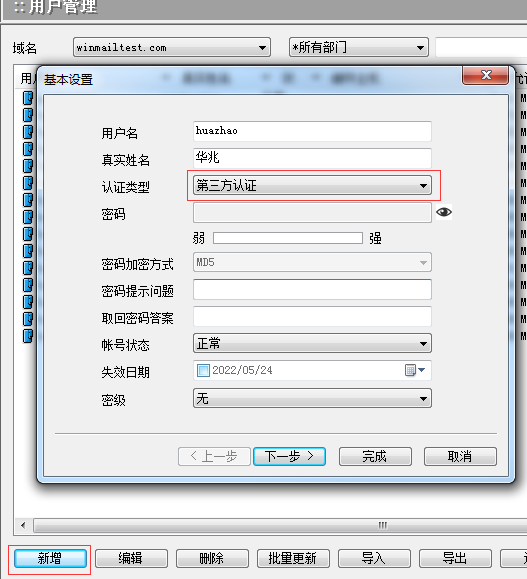Image resolution: width=527 pixels, height=579 pixels.
Task: Click the 批量更新 button
Action: 293,558
